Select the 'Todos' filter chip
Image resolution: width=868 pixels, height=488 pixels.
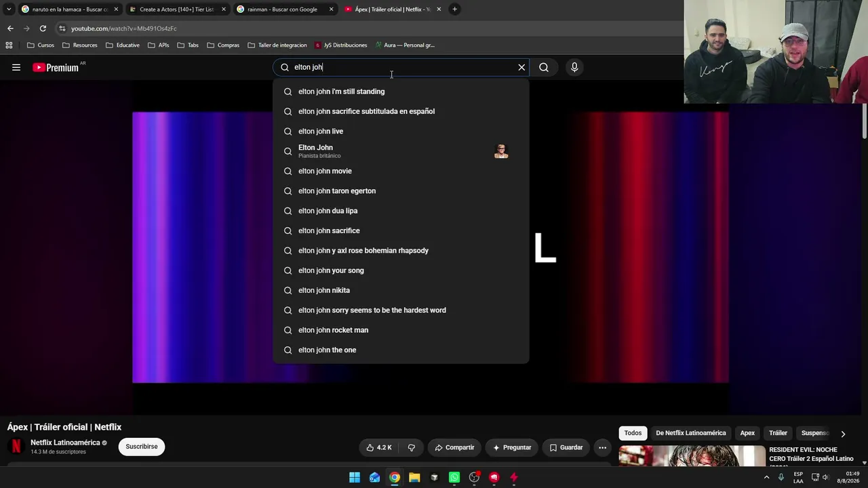[633, 433]
